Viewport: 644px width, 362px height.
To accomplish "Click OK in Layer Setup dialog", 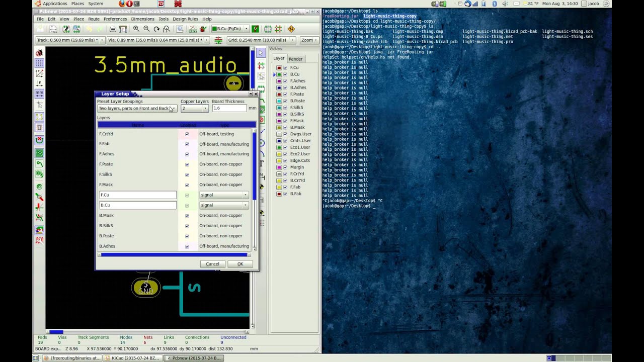I will tap(240, 264).
